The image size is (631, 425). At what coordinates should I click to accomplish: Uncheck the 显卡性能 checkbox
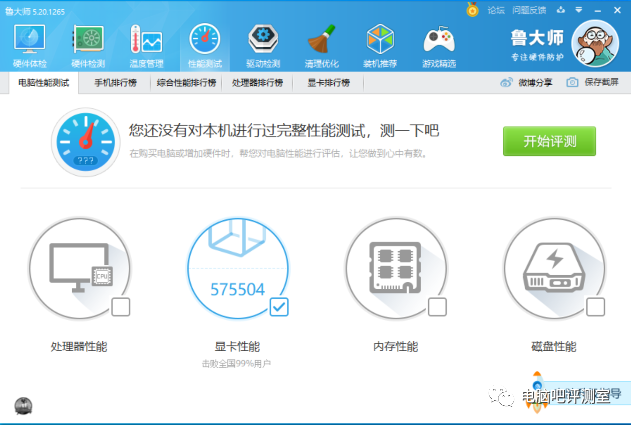pyautogui.click(x=279, y=307)
